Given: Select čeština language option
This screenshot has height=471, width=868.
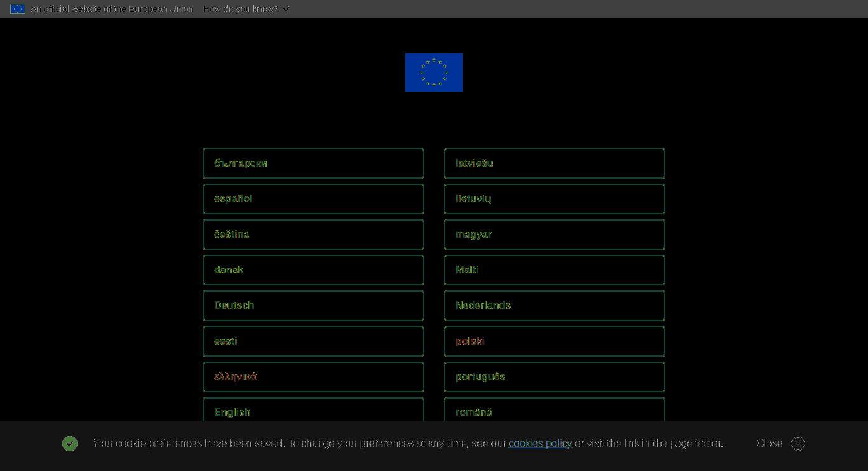Looking at the screenshot, I should click(313, 235).
